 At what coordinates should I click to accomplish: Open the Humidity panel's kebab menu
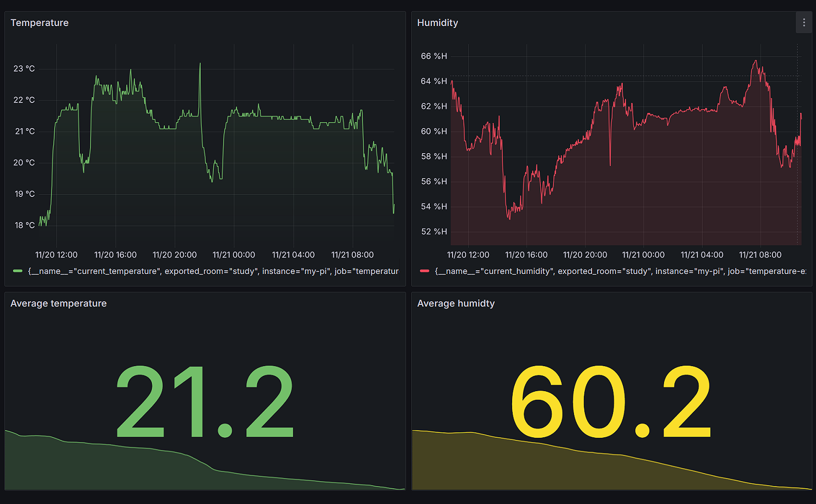click(x=804, y=22)
